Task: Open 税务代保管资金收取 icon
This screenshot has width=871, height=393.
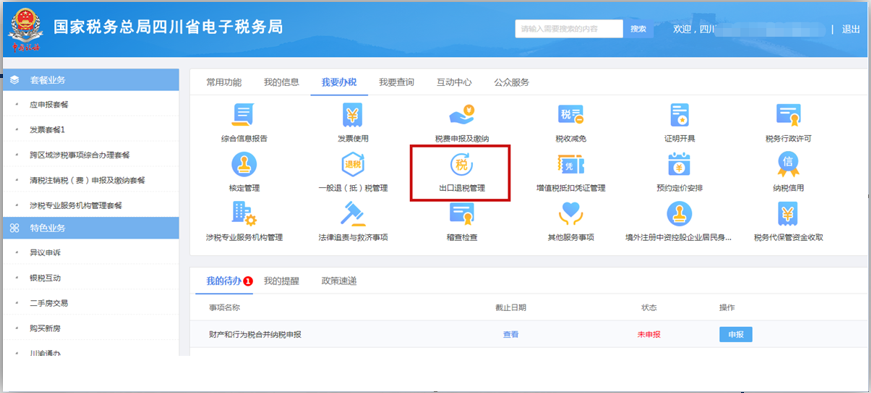Action: (788, 214)
